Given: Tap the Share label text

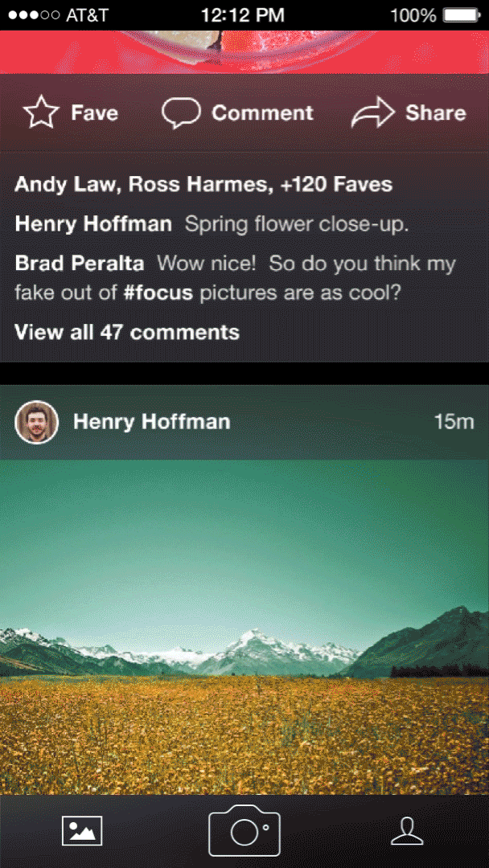Looking at the screenshot, I should (436, 113).
